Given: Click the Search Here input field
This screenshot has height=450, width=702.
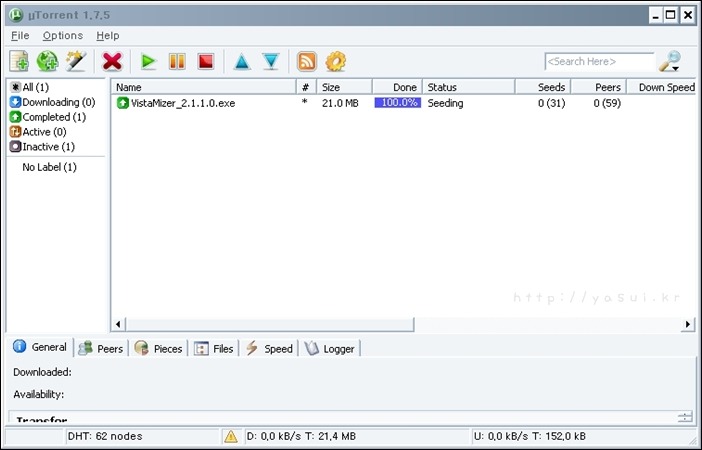Looking at the screenshot, I should coord(599,62).
